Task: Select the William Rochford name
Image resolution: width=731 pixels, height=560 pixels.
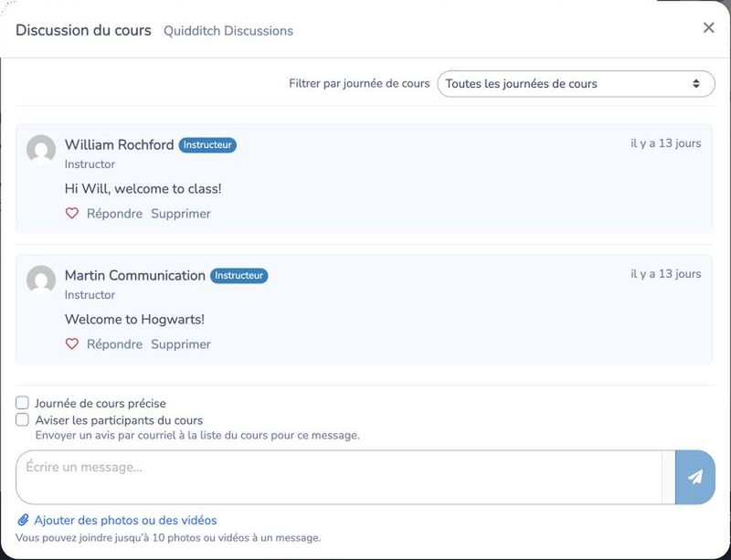Action: (x=120, y=144)
